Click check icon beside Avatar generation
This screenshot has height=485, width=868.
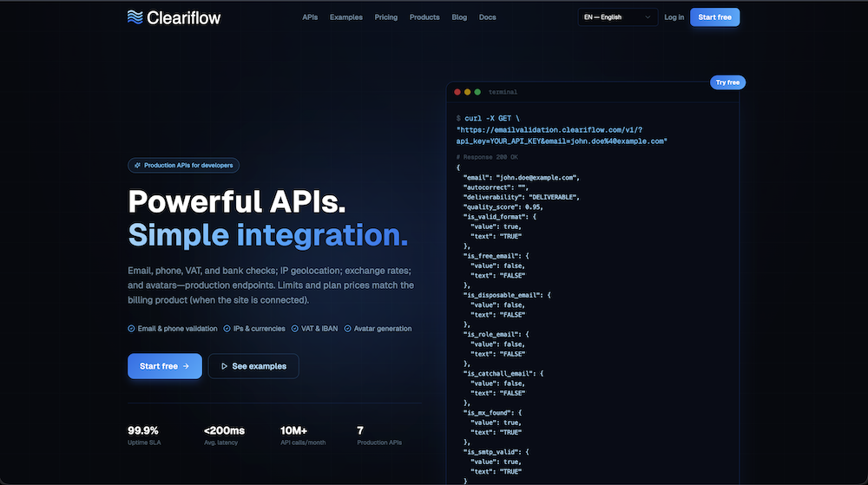[348, 329]
